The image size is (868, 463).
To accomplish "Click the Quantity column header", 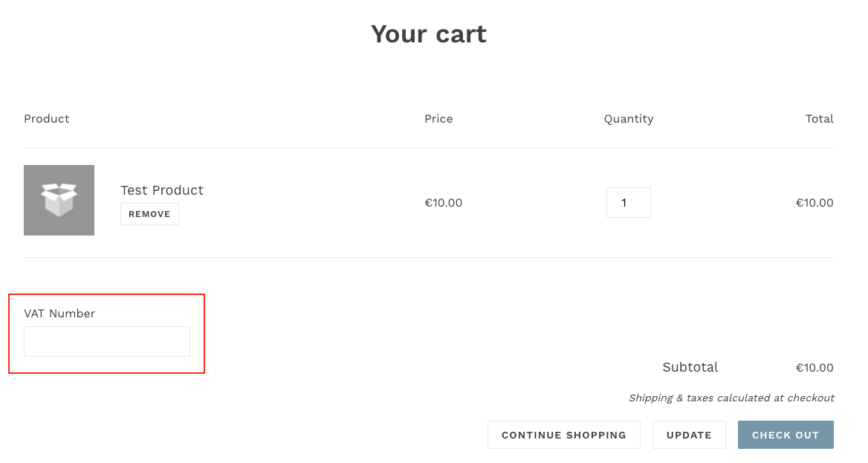I will [628, 118].
